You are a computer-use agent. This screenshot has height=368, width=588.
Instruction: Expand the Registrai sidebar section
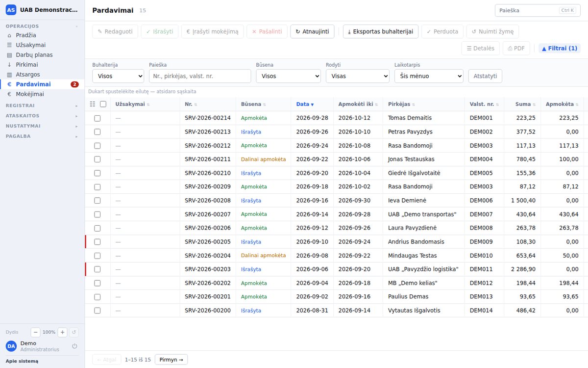[x=42, y=105]
